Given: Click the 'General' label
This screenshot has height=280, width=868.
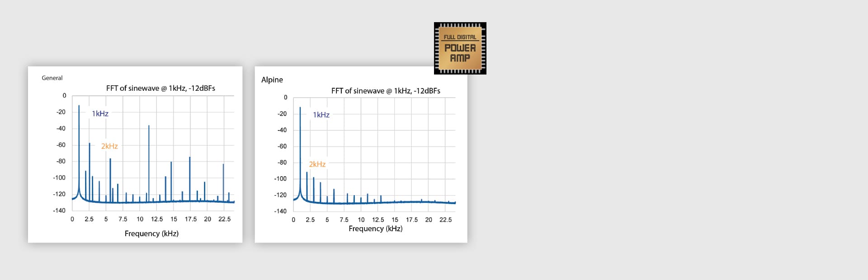Looking at the screenshot, I should (52, 78).
